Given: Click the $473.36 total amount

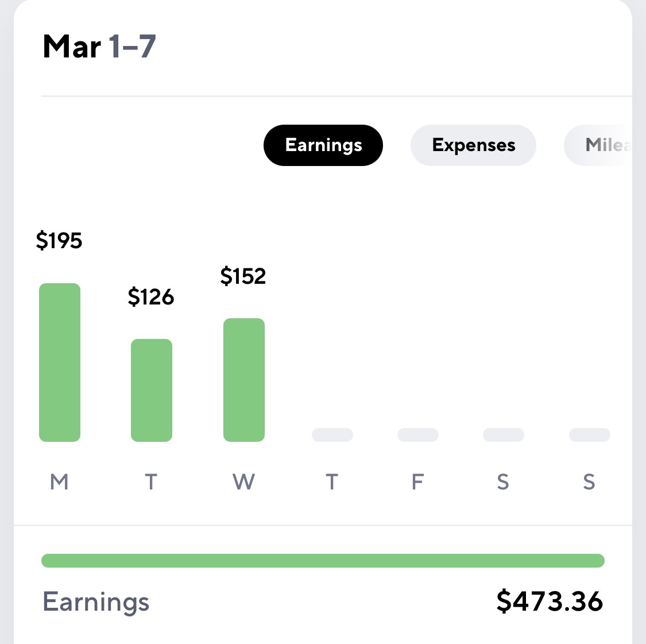Looking at the screenshot, I should [x=550, y=601].
